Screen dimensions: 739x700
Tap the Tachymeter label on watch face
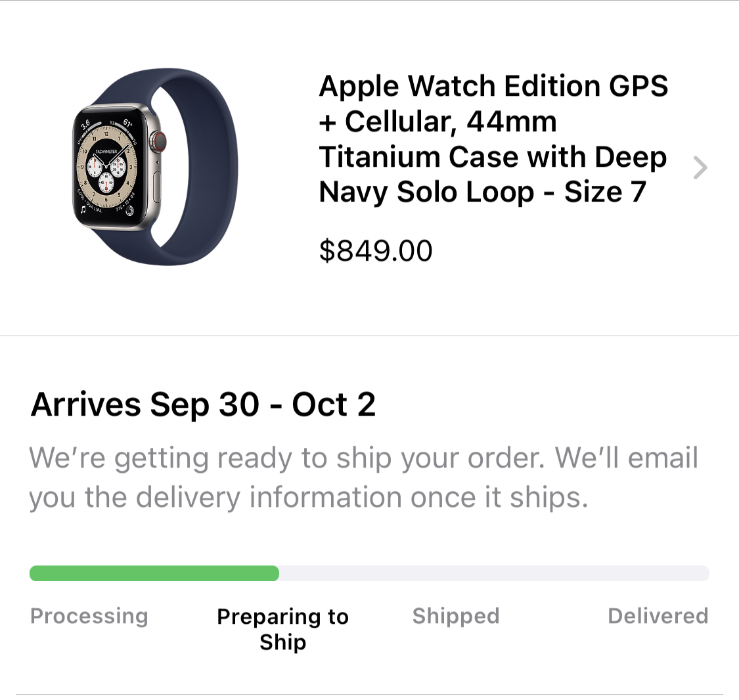pyautogui.click(x=106, y=152)
